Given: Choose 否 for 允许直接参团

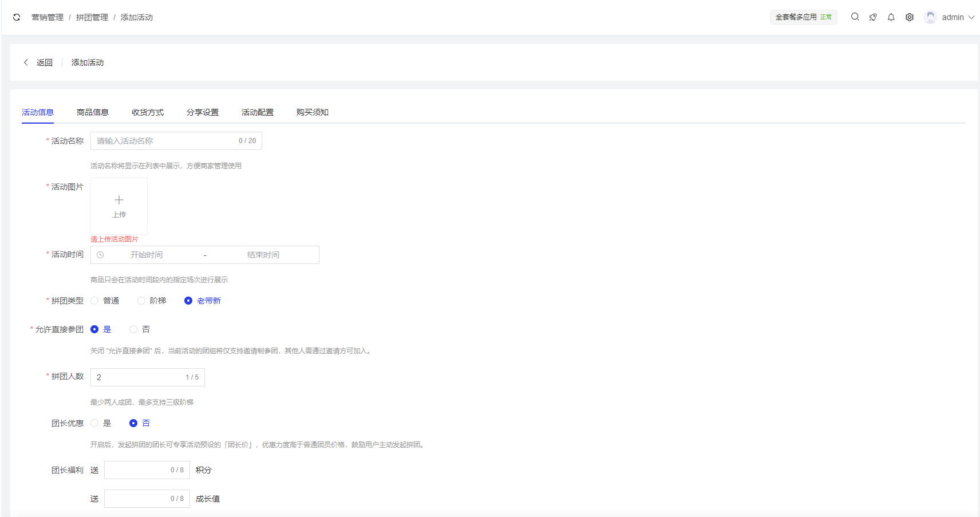Looking at the screenshot, I should 133,329.
